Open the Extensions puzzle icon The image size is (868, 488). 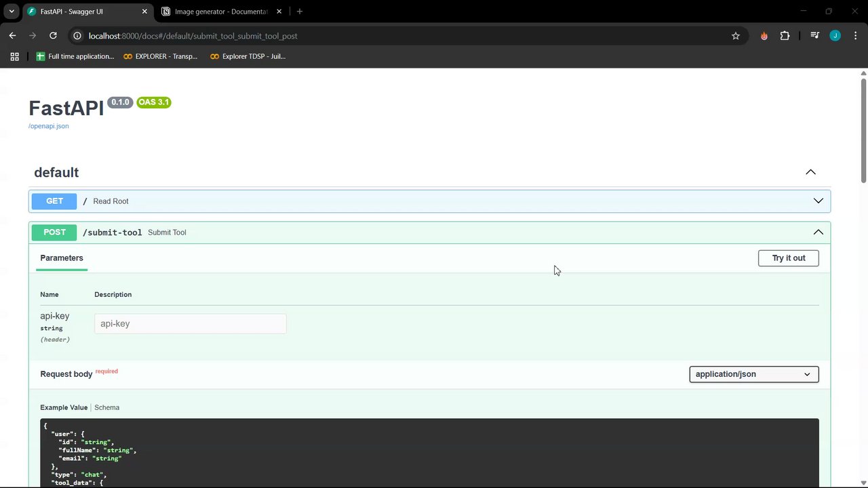point(785,36)
